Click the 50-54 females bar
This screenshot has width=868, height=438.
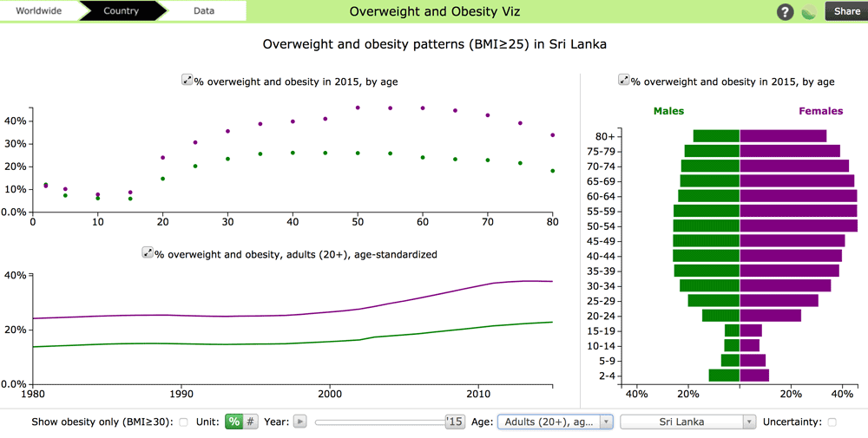(x=798, y=226)
